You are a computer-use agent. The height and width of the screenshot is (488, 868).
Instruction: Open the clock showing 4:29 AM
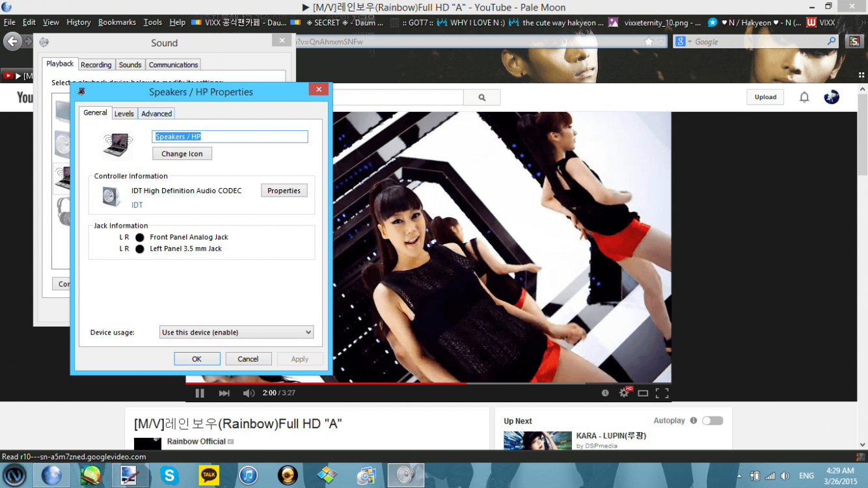pos(840,476)
